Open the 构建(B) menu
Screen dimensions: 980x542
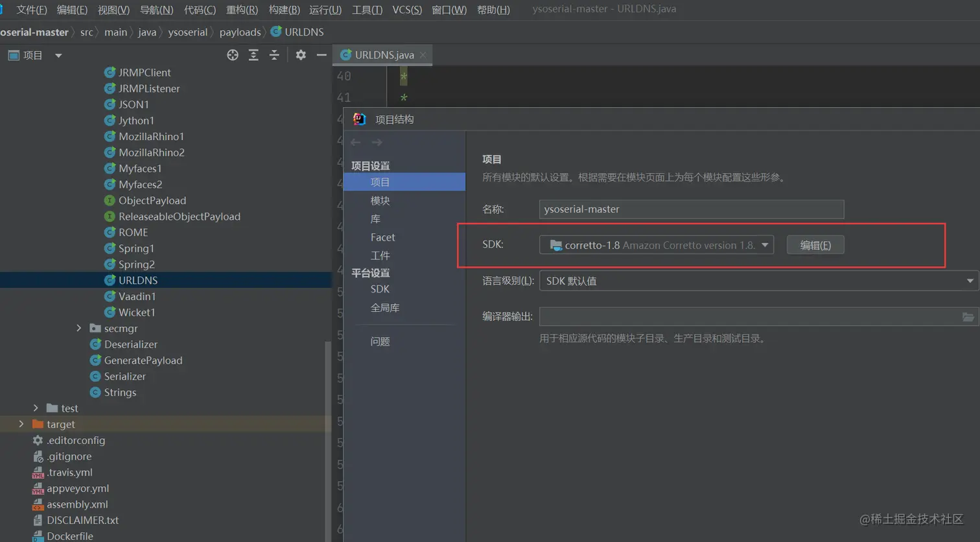[x=284, y=10]
